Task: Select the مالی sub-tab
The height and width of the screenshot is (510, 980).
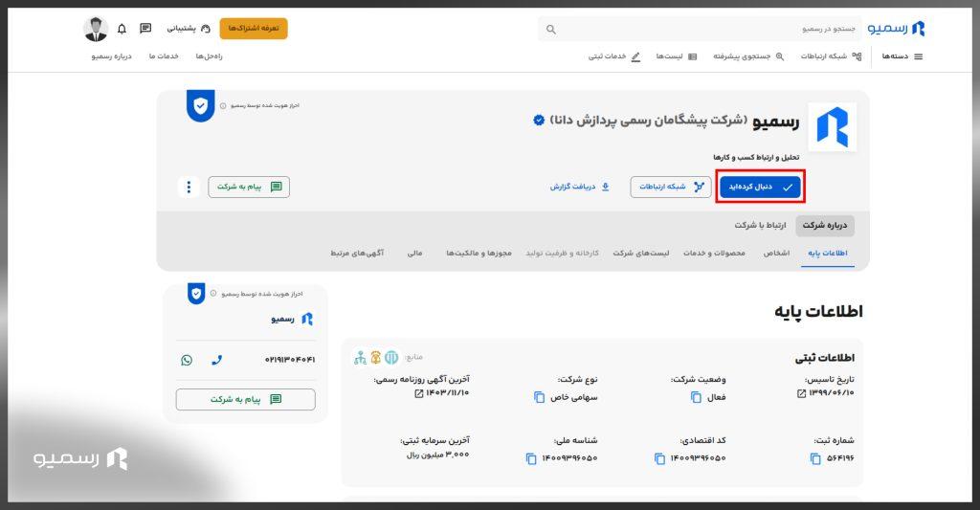Action: 415,254
